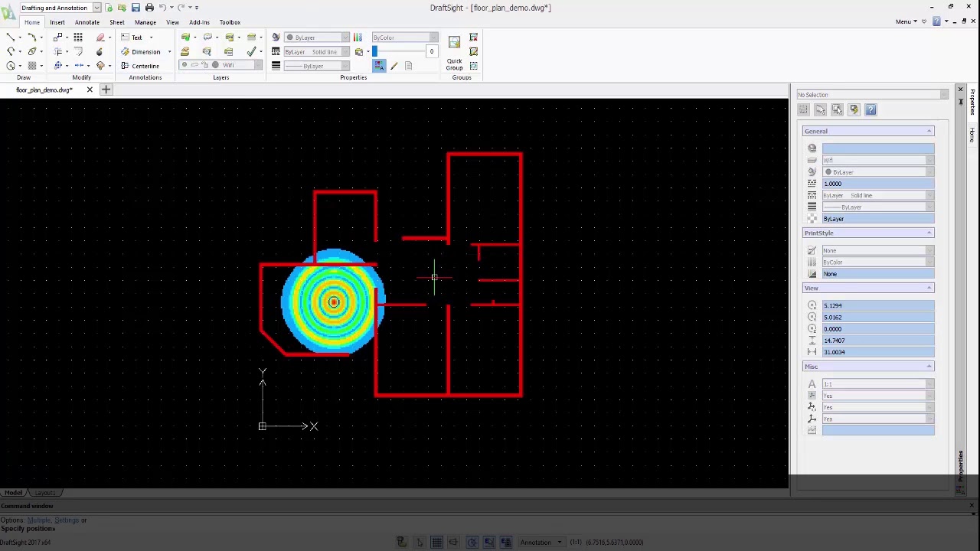Toggle the Grid display in status bar
The height and width of the screenshot is (551, 980).
pyautogui.click(x=436, y=543)
